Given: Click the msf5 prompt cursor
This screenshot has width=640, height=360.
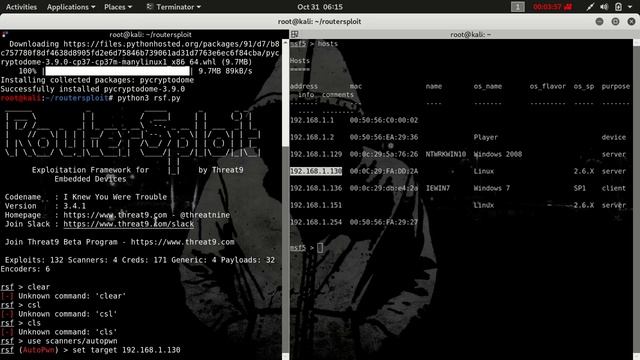Looking at the screenshot, I should (320, 248).
